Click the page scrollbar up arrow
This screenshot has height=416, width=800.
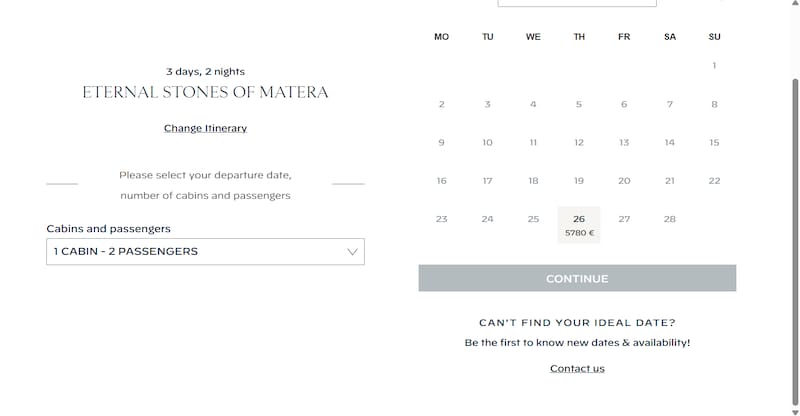click(795, 5)
